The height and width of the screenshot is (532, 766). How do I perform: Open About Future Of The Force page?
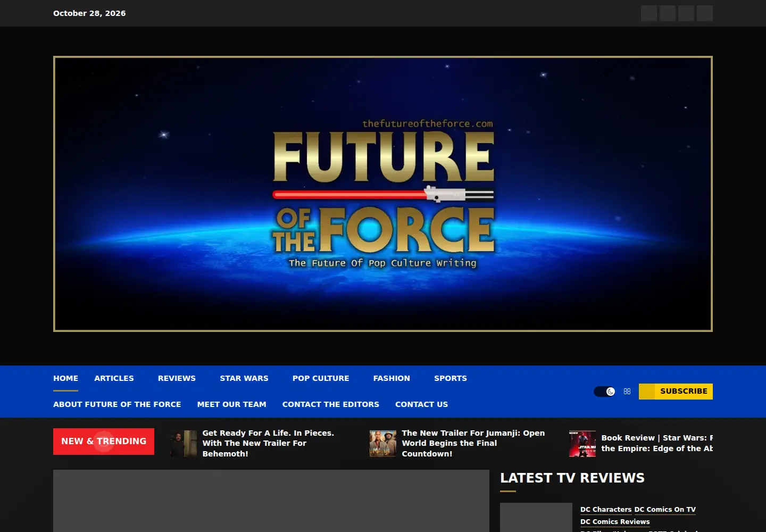[x=117, y=404]
